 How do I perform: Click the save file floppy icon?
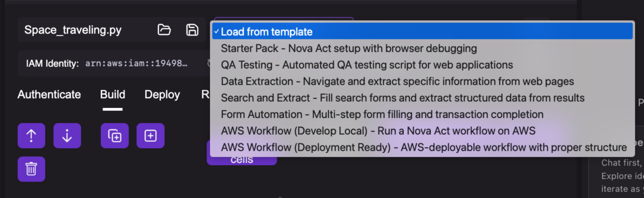192,30
